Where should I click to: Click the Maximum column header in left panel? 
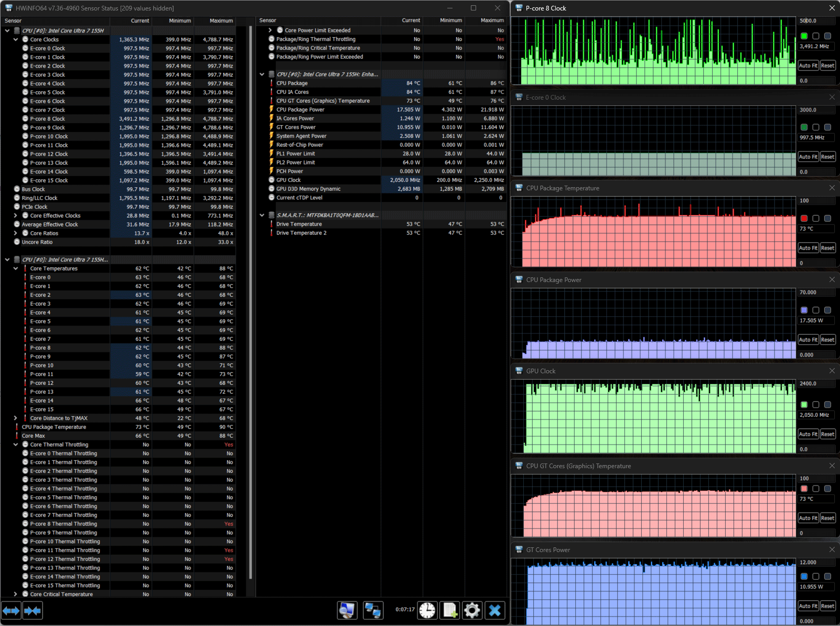[x=221, y=20]
